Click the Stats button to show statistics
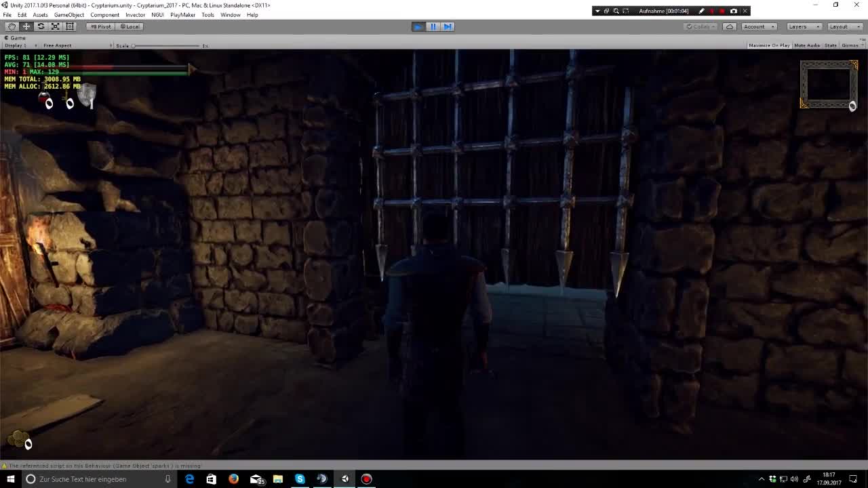Image resolution: width=868 pixels, height=488 pixels. point(830,45)
